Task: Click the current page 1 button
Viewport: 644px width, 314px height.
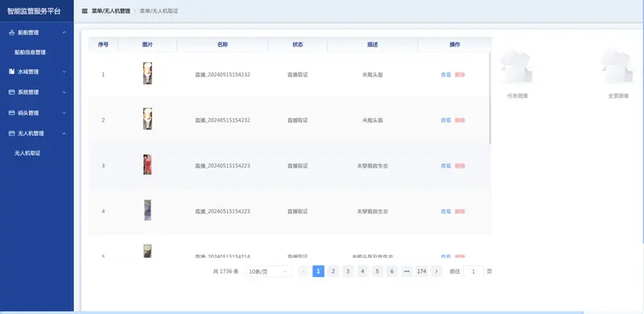Action: 318,271
